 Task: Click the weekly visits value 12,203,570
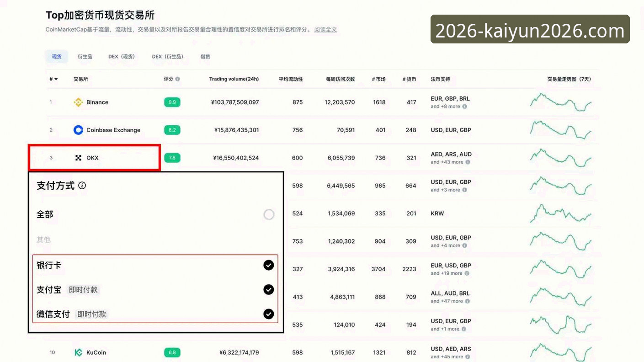tap(340, 102)
